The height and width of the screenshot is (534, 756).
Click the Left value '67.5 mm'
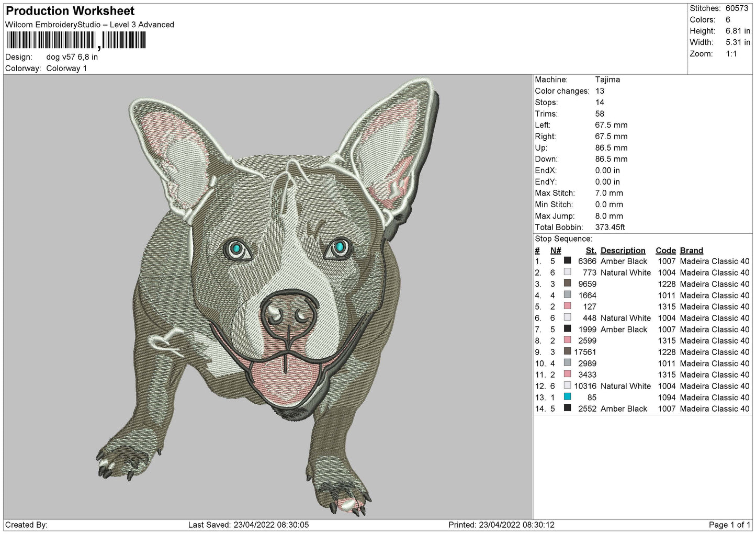[x=611, y=125]
